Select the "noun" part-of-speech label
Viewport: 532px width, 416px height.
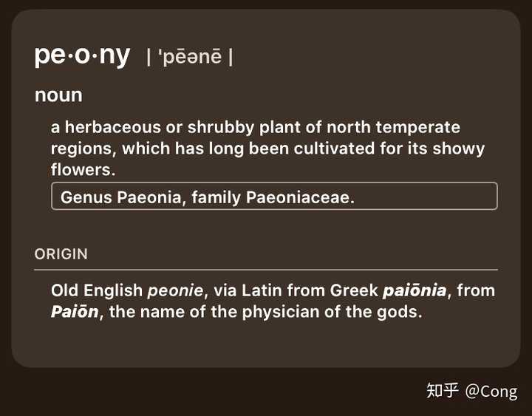click(x=58, y=95)
